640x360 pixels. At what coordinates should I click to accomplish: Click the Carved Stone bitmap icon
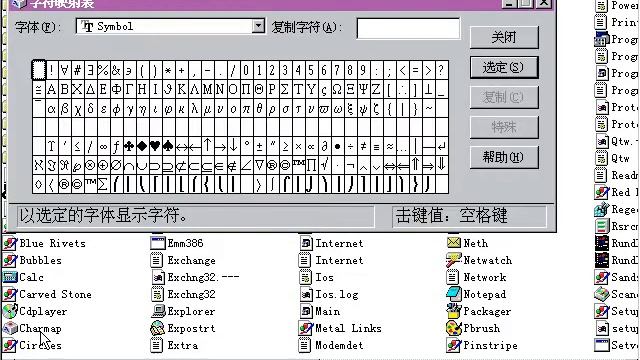pos(10,294)
